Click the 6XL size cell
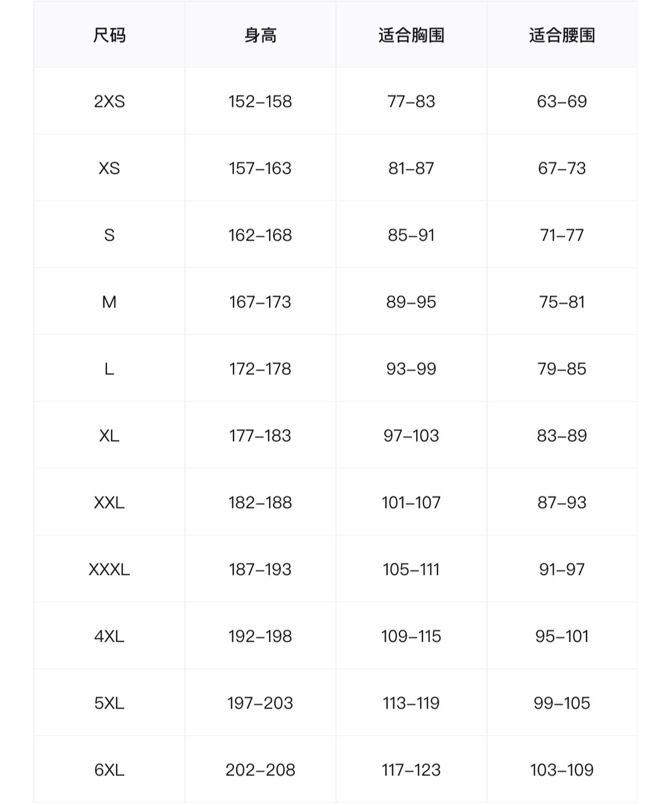Screen dimensions: 672x805 click(109, 770)
